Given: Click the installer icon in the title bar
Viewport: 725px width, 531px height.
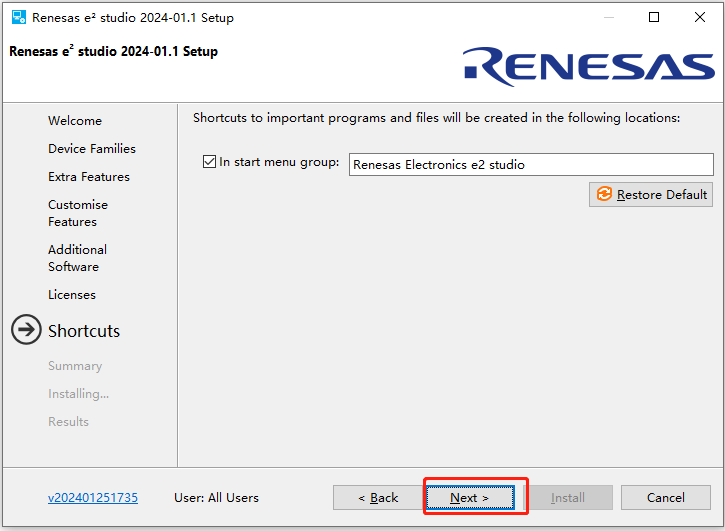Looking at the screenshot, I should [18, 18].
